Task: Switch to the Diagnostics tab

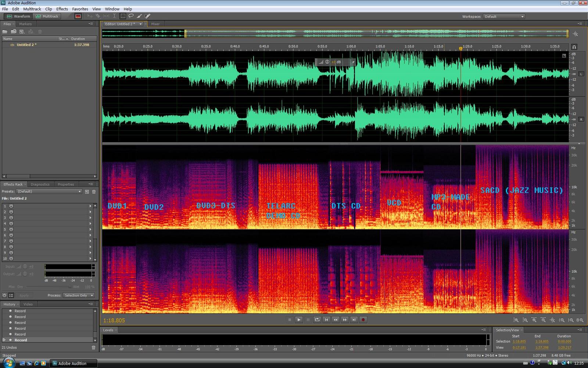Action: click(40, 184)
